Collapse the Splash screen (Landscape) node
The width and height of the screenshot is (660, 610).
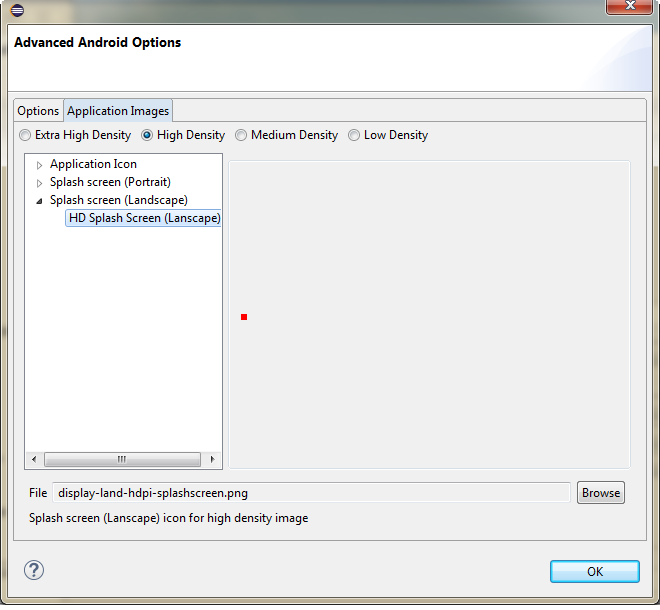point(40,201)
